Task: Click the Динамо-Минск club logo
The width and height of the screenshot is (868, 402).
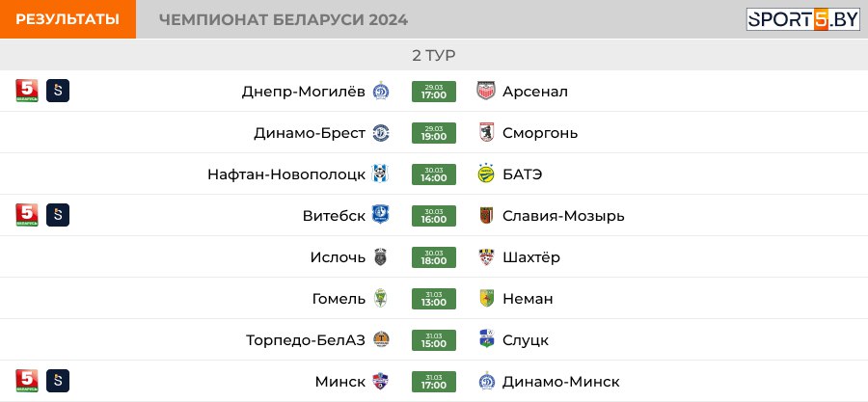Action: coord(486,381)
